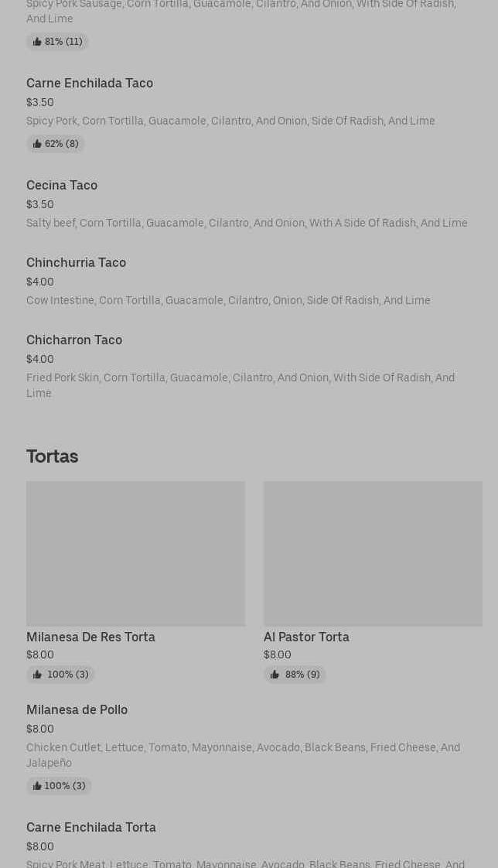Screen dimensions: 498x868
Task: Open the Carne Enchilada Taco item
Action: pos(90,83)
